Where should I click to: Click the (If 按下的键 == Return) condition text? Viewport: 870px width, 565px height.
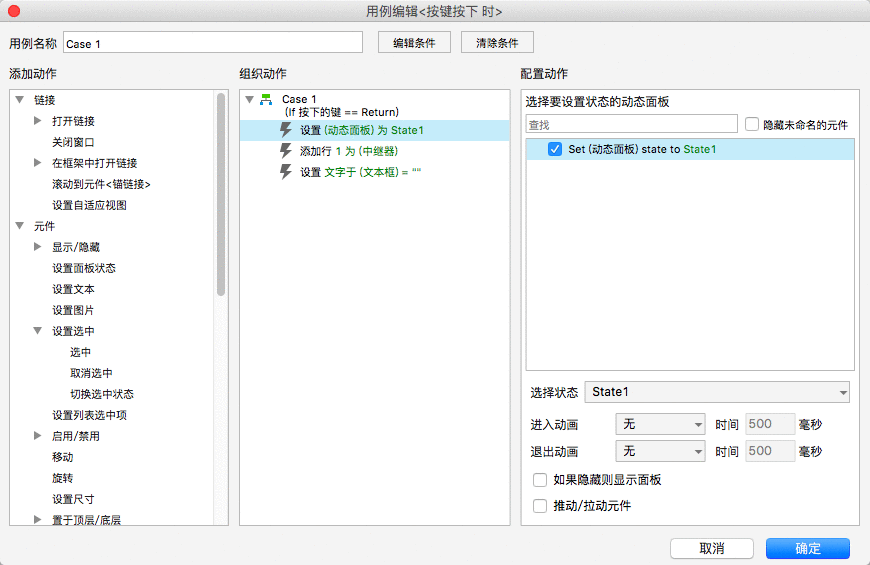(342, 112)
